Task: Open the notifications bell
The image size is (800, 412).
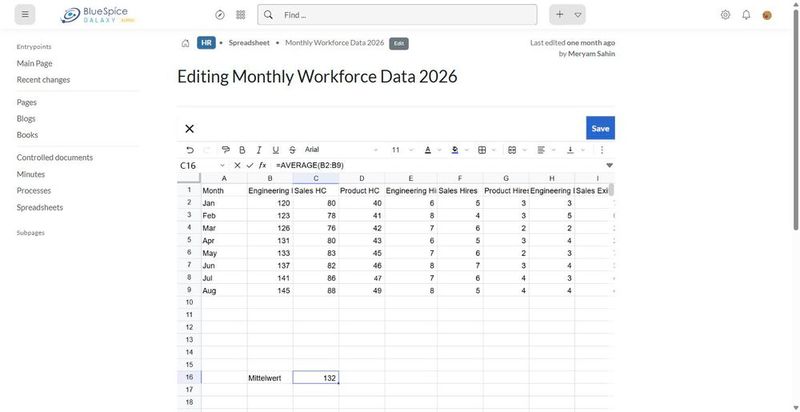Action: click(x=746, y=15)
